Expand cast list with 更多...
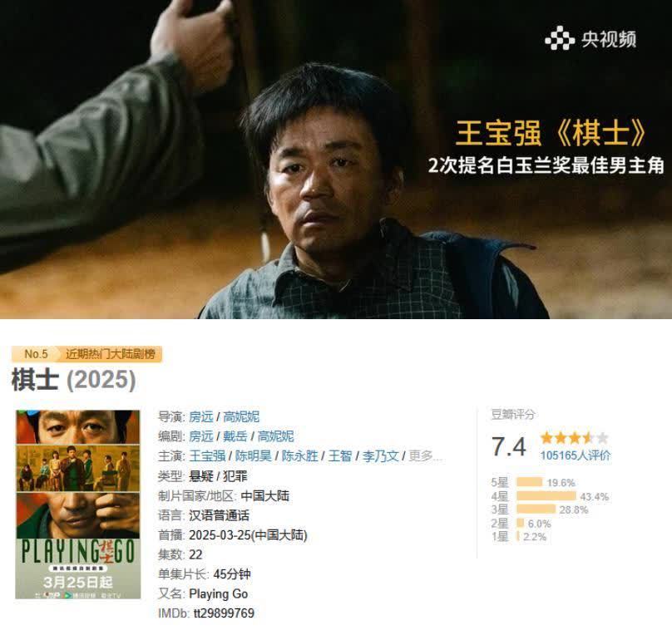The height and width of the screenshot is (630, 672). click(425, 455)
